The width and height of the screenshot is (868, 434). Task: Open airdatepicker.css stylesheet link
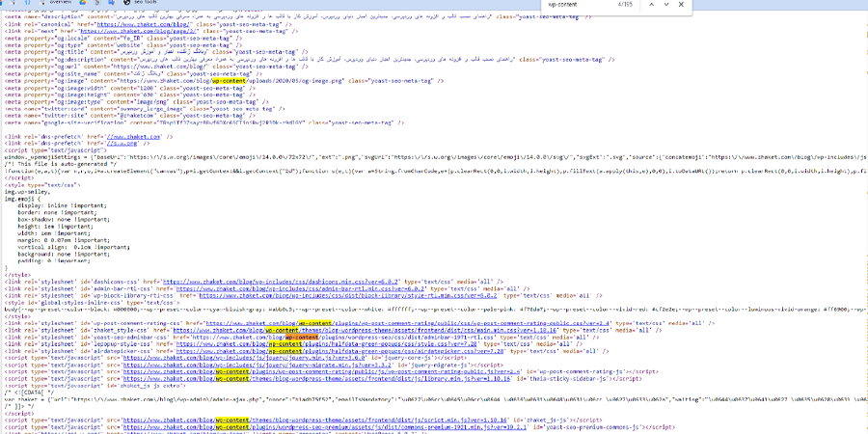pyautogui.click(x=339, y=351)
